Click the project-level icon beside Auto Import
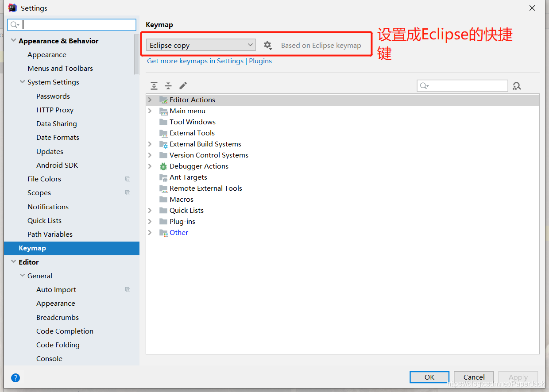The width and height of the screenshot is (549, 392). coord(128,290)
